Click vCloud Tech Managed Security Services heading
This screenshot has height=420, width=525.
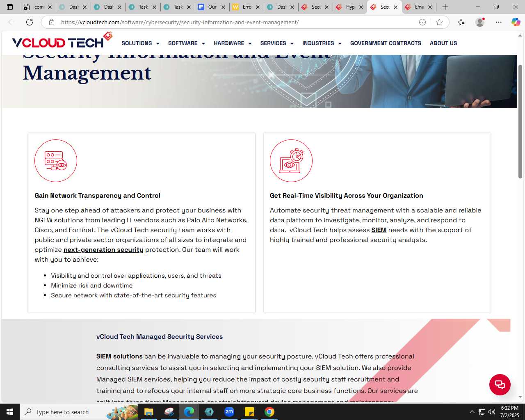160,337
